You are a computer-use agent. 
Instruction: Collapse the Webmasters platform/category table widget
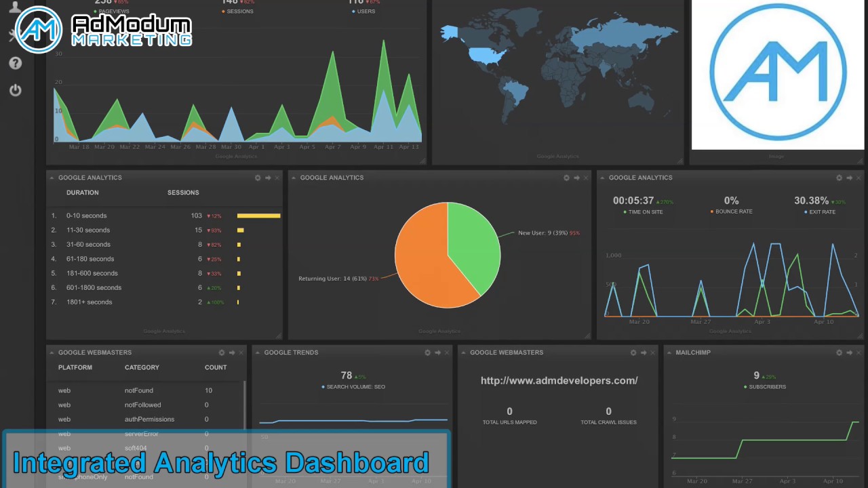[x=52, y=352]
